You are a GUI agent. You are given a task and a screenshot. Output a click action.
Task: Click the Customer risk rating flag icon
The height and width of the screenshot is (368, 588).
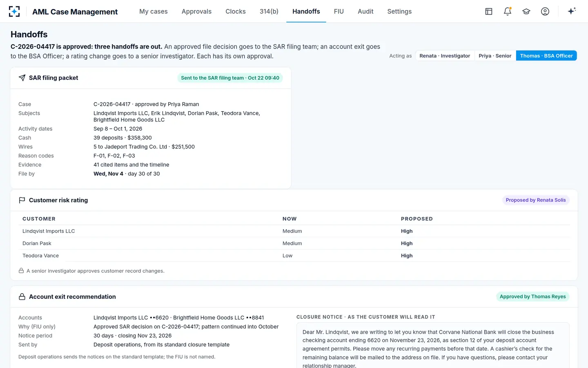[x=22, y=200]
